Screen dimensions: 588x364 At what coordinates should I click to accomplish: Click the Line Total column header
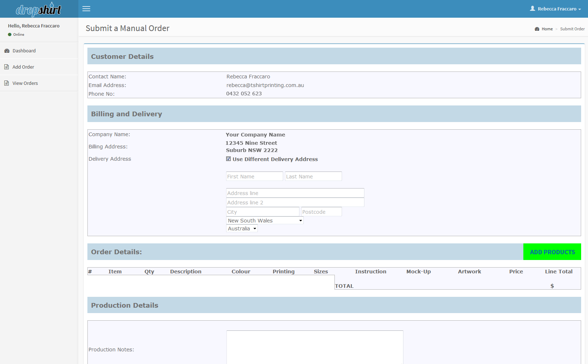point(559,272)
